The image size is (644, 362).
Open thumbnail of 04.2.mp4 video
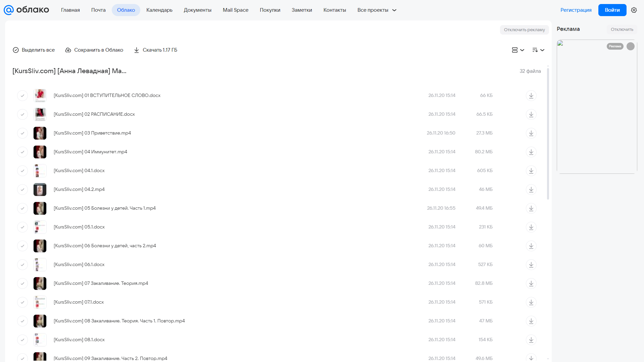(40, 190)
